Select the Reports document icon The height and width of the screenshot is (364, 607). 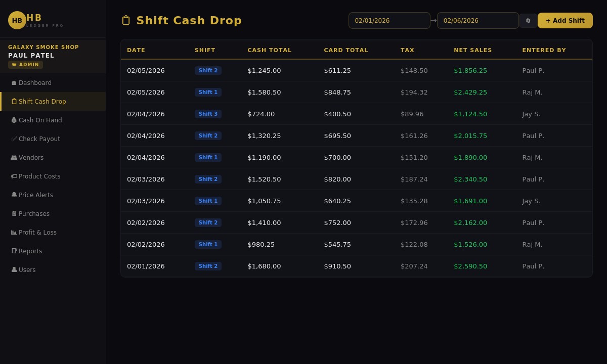pyautogui.click(x=14, y=251)
